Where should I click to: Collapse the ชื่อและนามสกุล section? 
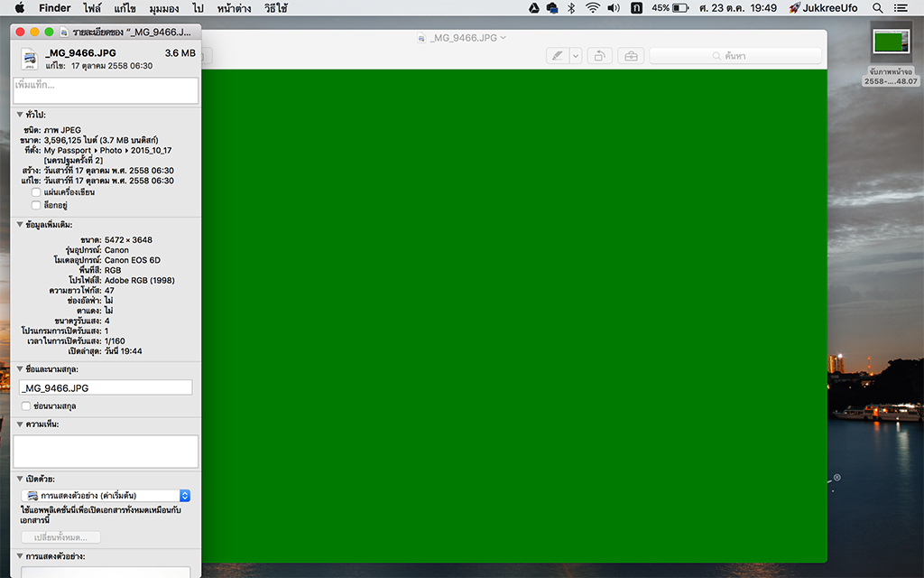[x=20, y=369]
